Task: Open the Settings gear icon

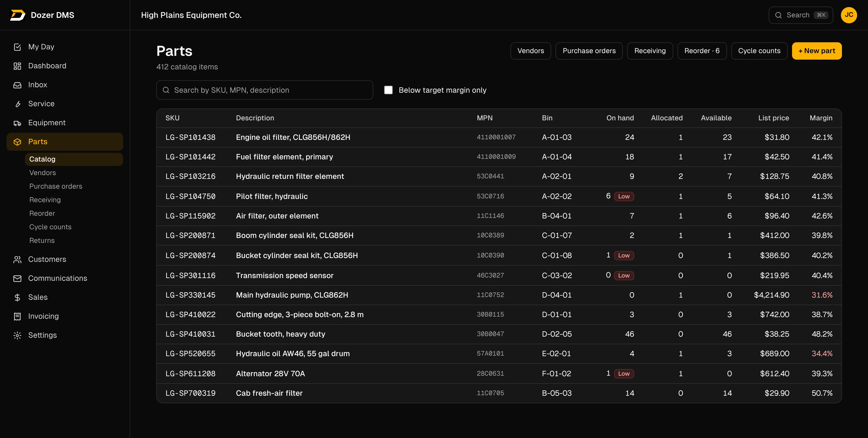Action: coord(17,335)
